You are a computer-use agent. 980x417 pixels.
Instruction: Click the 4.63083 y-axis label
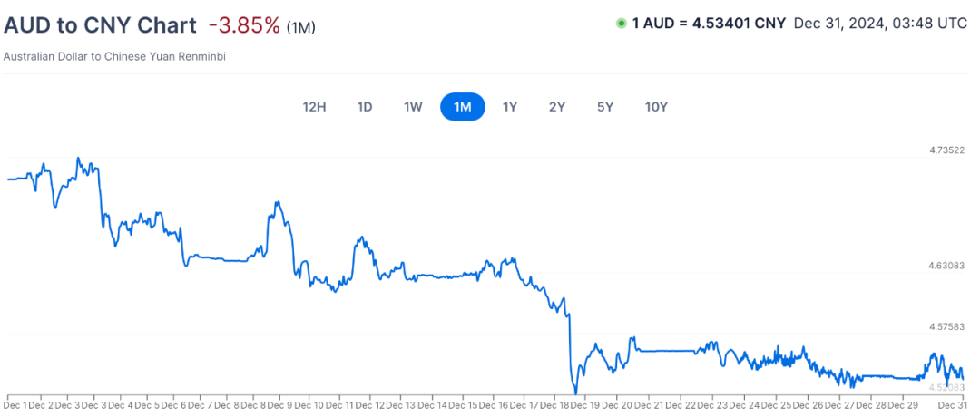click(946, 267)
